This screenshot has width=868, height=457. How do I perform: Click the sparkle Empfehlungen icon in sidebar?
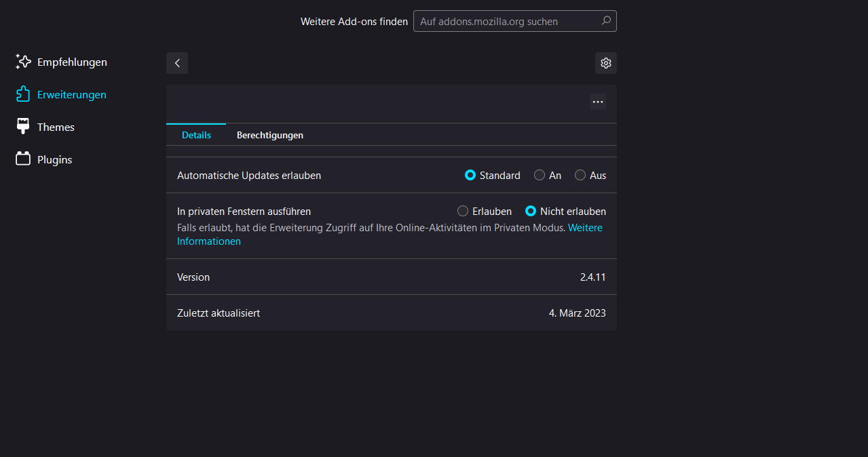coord(23,62)
